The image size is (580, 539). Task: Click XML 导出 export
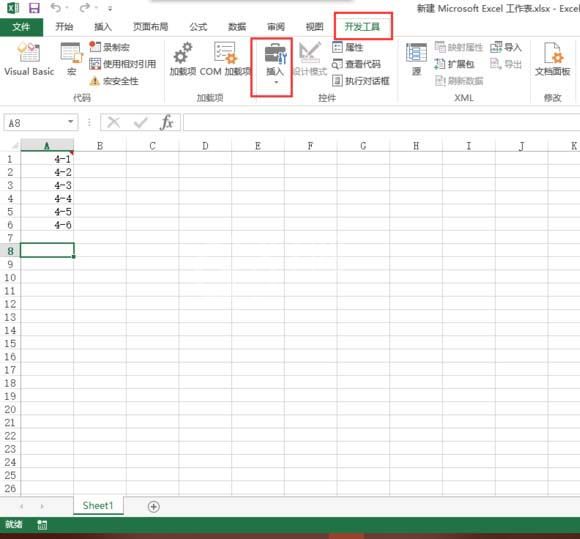coord(506,64)
